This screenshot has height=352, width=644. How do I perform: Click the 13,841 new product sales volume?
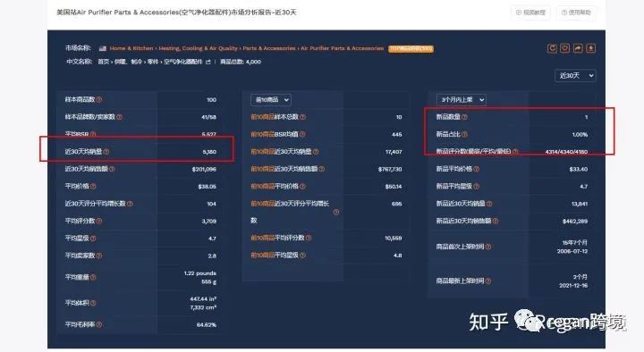[580, 204]
